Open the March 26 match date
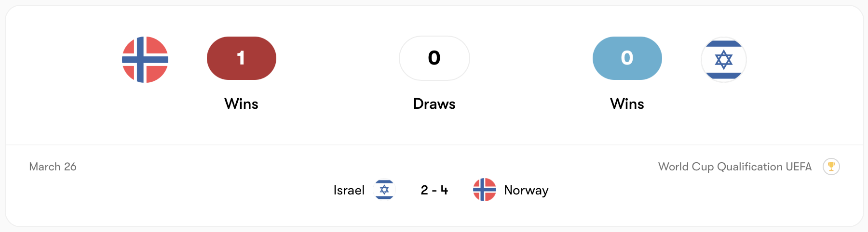The height and width of the screenshot is (232, 868). [x=53, y=167]
